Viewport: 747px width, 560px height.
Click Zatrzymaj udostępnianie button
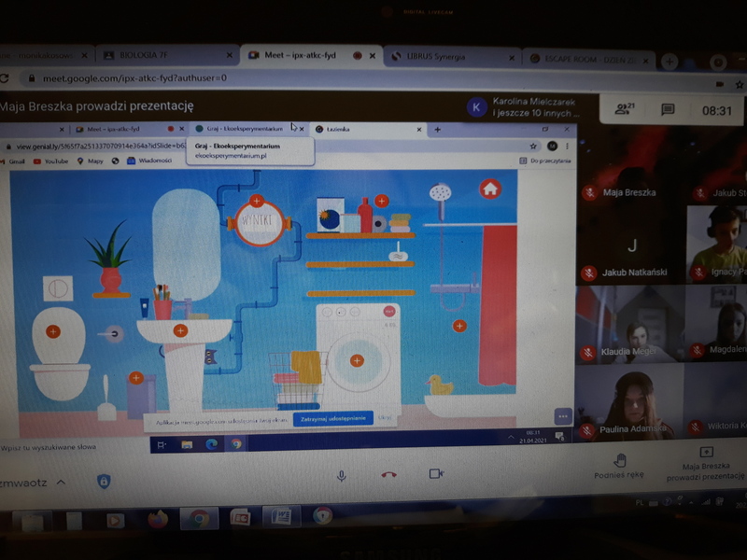click(x=332, y=420)
